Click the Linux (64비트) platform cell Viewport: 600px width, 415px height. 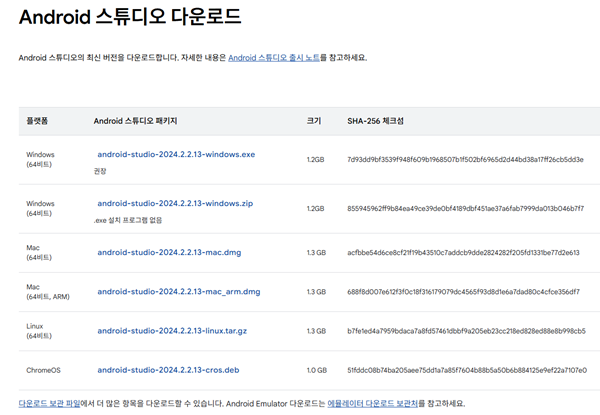[39, 331]
